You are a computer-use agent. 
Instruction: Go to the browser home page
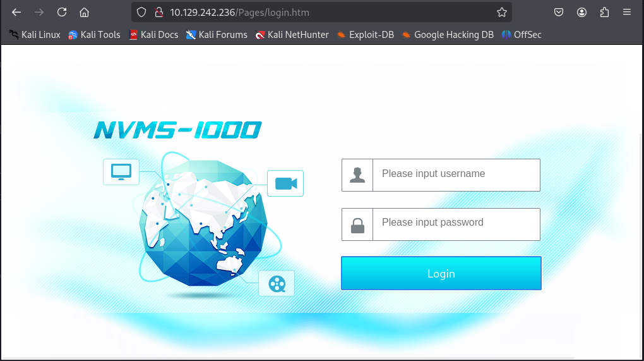coord(84,13)
